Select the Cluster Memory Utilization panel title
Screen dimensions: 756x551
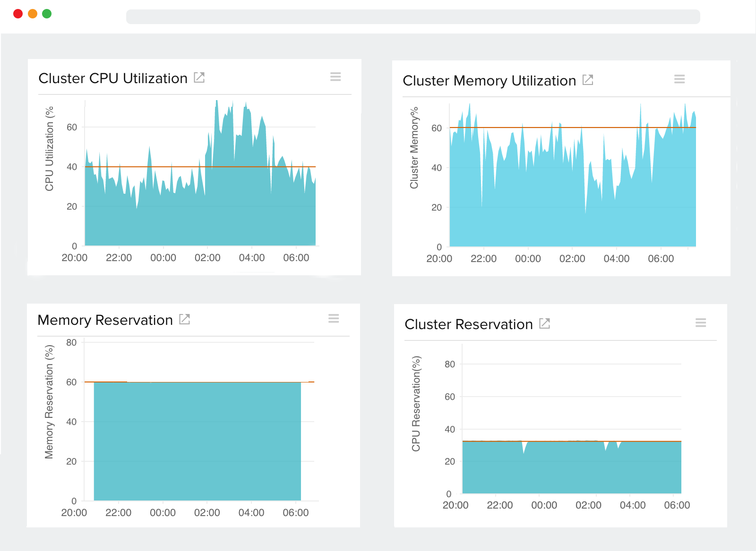tap(490, 80)
